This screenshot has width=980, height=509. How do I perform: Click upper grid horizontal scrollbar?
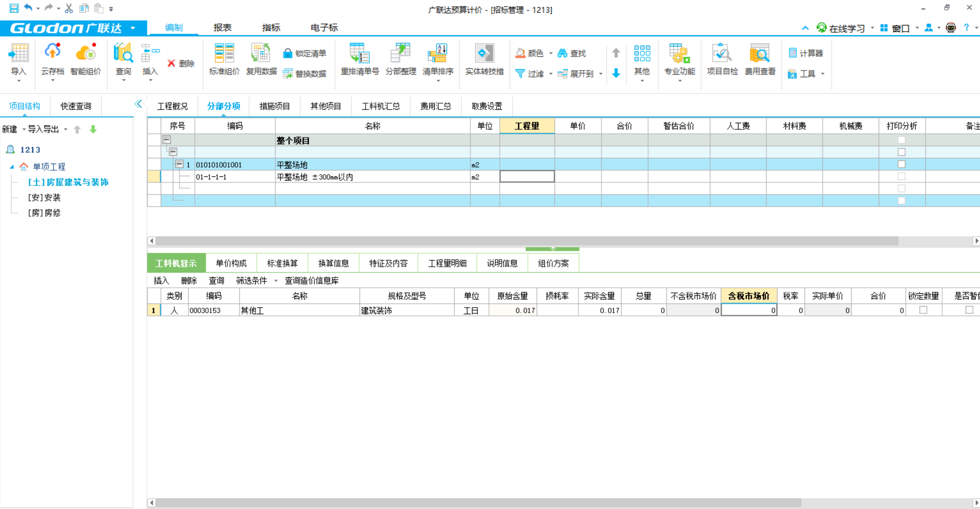click(x=527, y=241)
